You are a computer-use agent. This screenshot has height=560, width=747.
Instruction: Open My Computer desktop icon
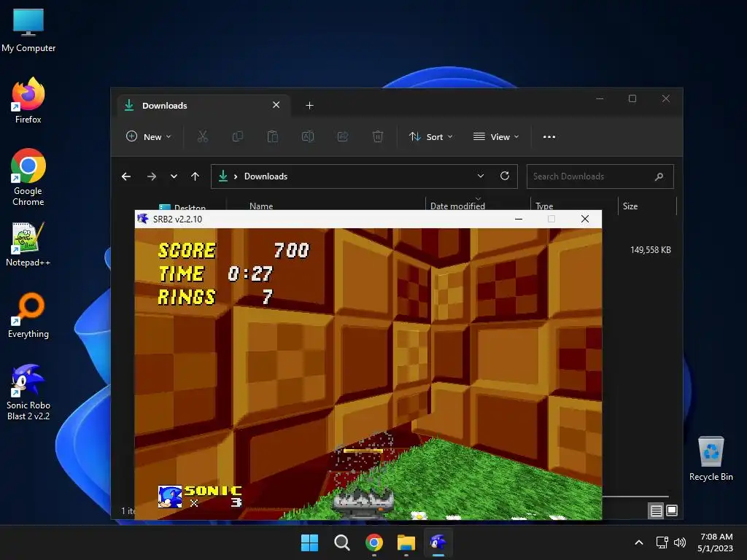(28, 31)
